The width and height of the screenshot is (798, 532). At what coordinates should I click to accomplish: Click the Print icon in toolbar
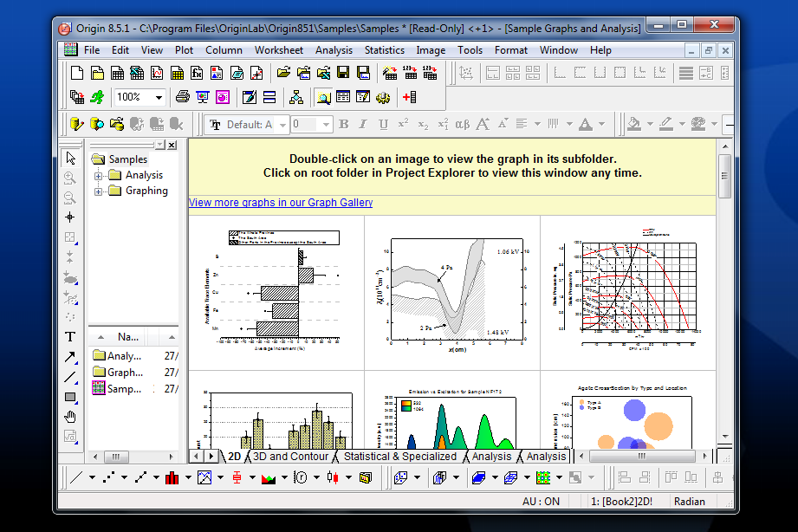[x=182, y=97]
